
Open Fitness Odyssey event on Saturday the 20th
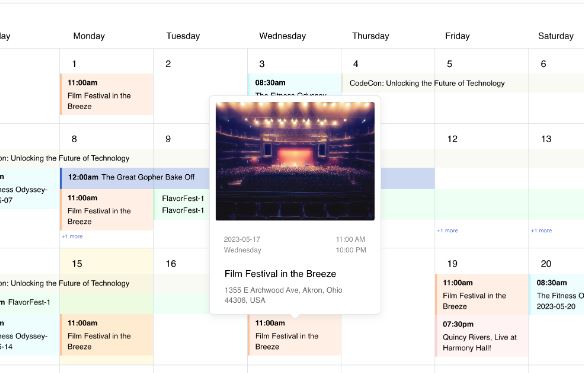point(556,294)
